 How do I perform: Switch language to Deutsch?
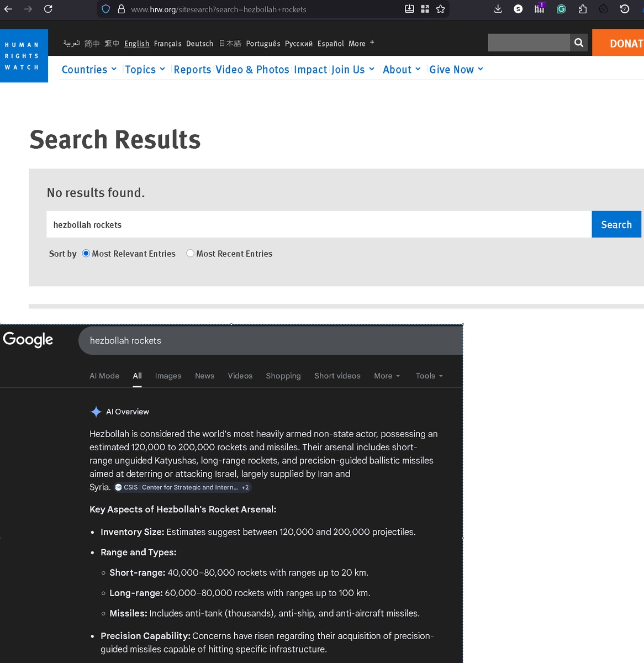[199, 44]
